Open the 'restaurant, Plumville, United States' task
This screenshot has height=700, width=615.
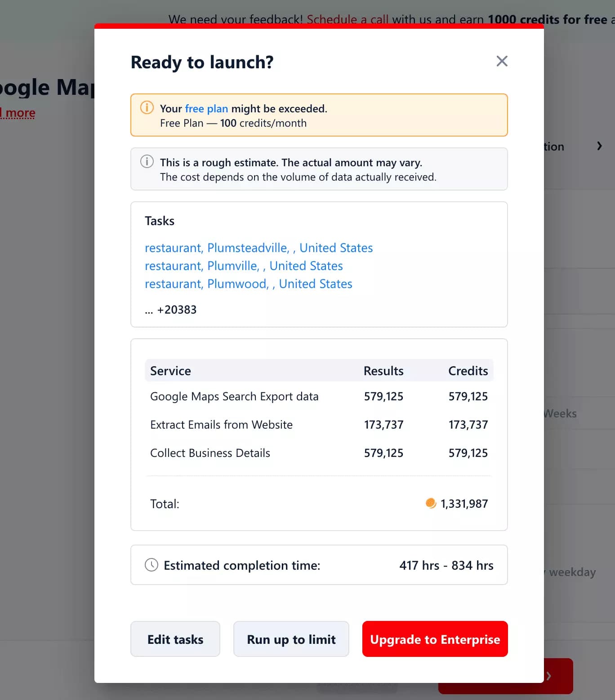244,266
